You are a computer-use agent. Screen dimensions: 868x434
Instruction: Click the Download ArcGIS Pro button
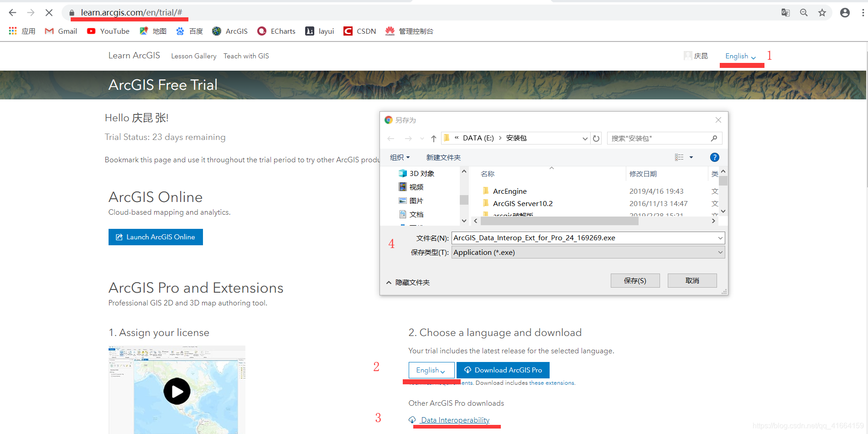503,370
